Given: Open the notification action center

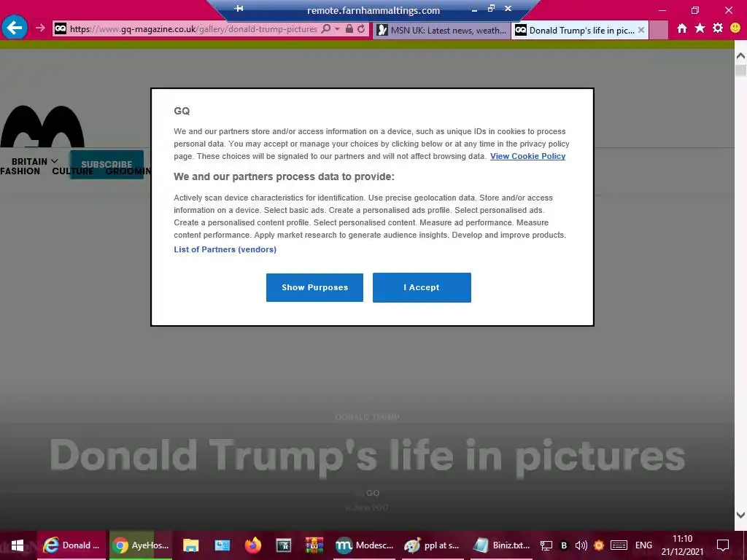Looking at the screenshot, I should pos(723,545).
